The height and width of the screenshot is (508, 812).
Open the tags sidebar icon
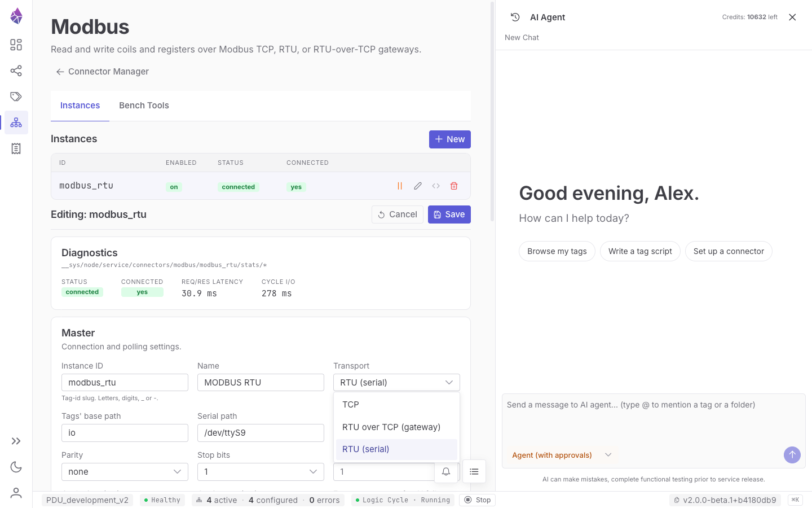(x=16, y=97)
